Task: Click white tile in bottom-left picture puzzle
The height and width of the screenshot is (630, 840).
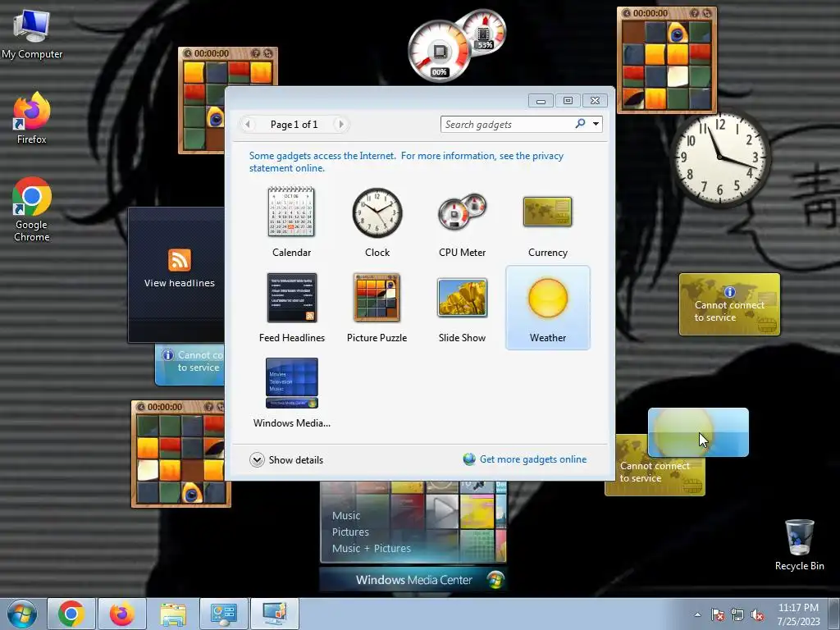Action: [x=148, y=470]
